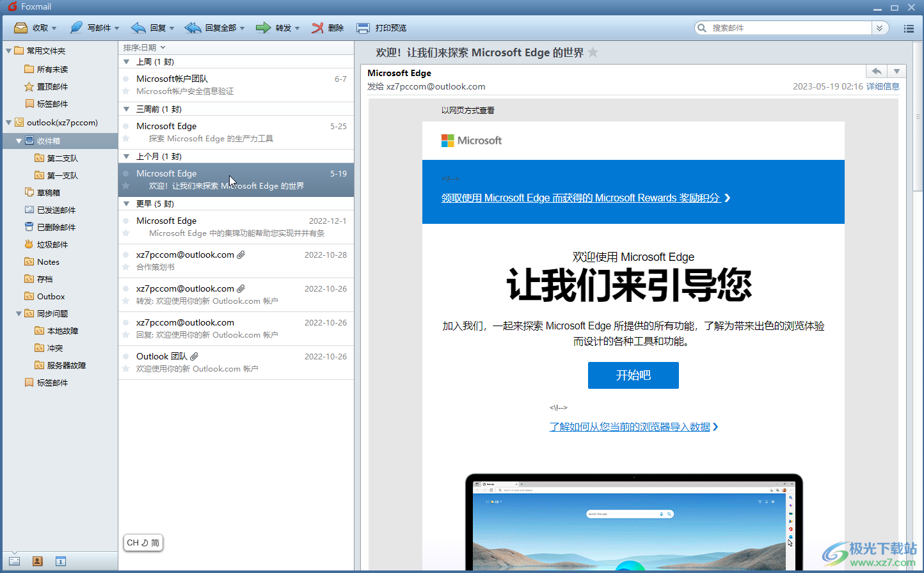
Task: Toggle star on Outlook 团队 email
Action: click(126, 369)
